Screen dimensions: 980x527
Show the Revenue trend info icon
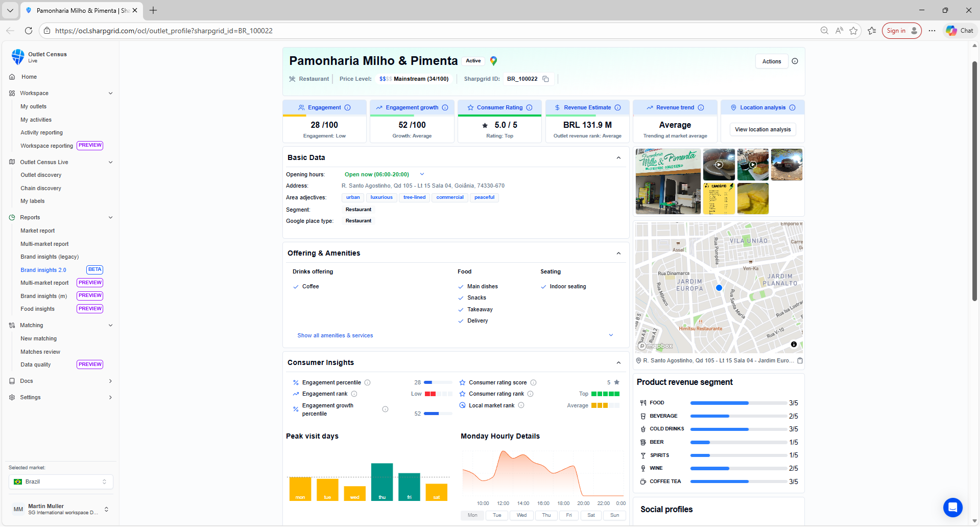[x=701, y=107]
